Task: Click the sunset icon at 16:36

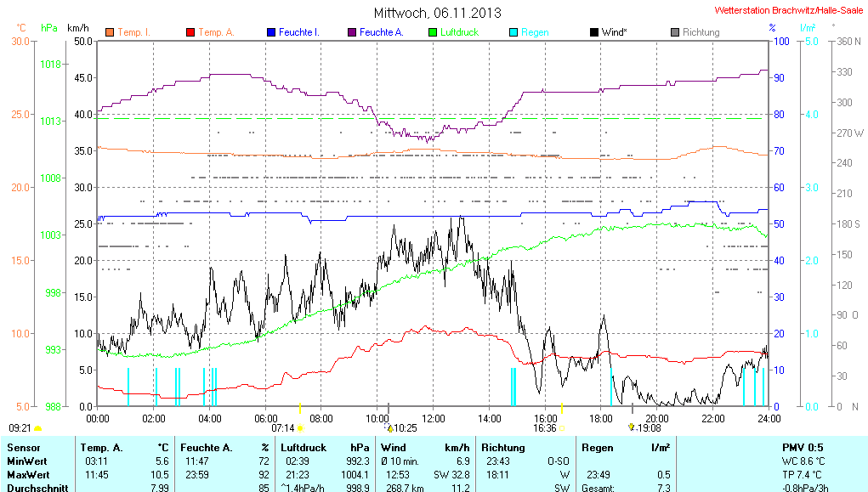Action: point(561,428)
